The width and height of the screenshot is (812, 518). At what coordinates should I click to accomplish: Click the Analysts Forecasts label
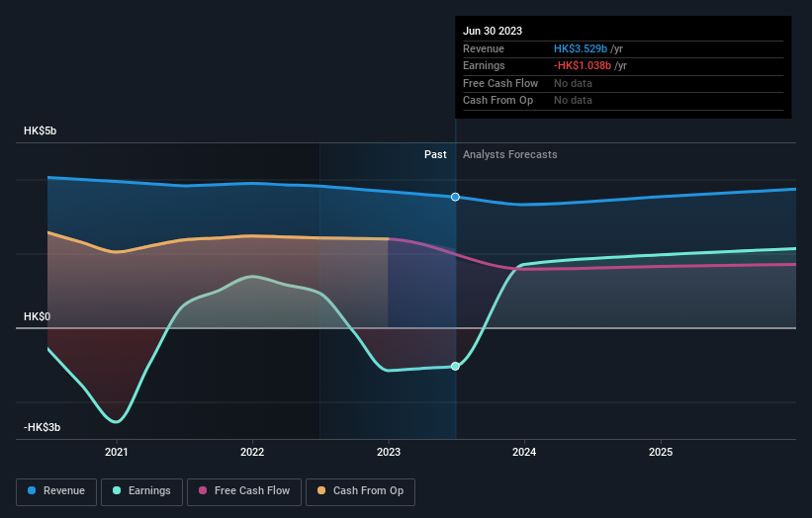510,155
